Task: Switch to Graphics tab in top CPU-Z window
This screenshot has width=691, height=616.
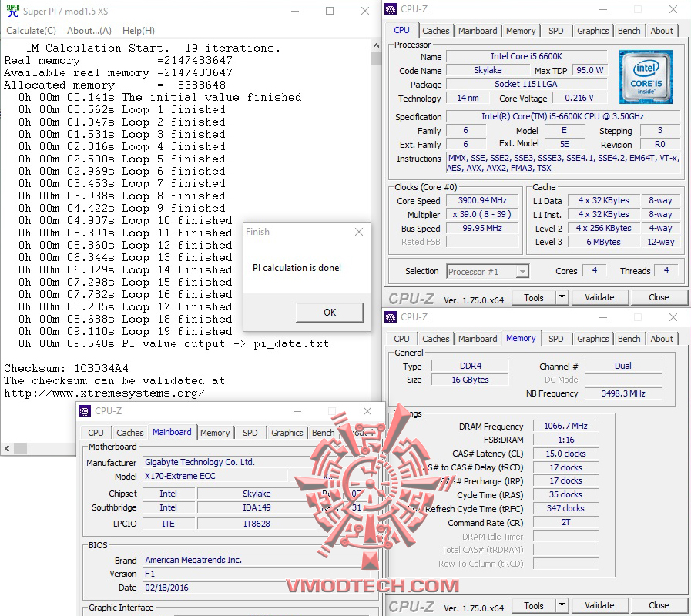Action: 592,31
